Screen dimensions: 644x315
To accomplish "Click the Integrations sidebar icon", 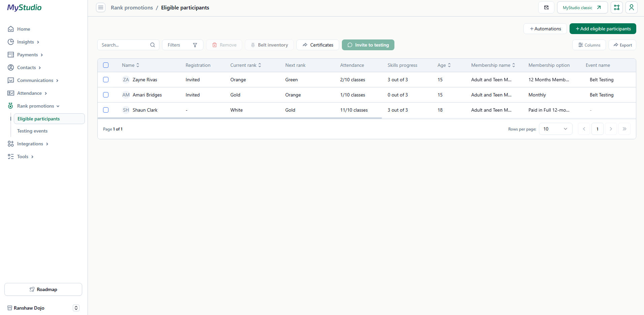I will [x=11, y=144].
